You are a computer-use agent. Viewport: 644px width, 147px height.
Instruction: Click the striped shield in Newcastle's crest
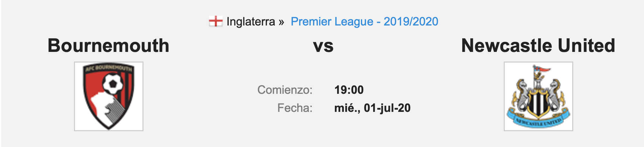pos(538,103)
